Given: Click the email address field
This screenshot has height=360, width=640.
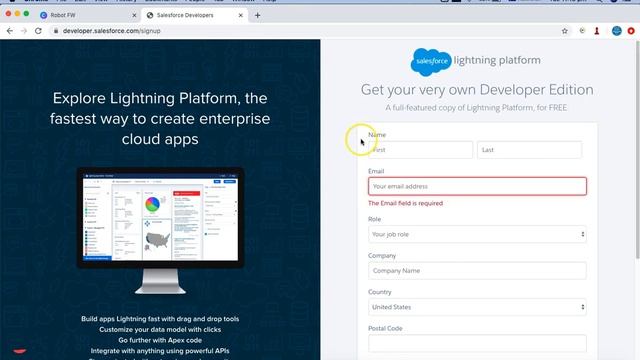Looking at the screenshot, I should (x=477, y=186).
